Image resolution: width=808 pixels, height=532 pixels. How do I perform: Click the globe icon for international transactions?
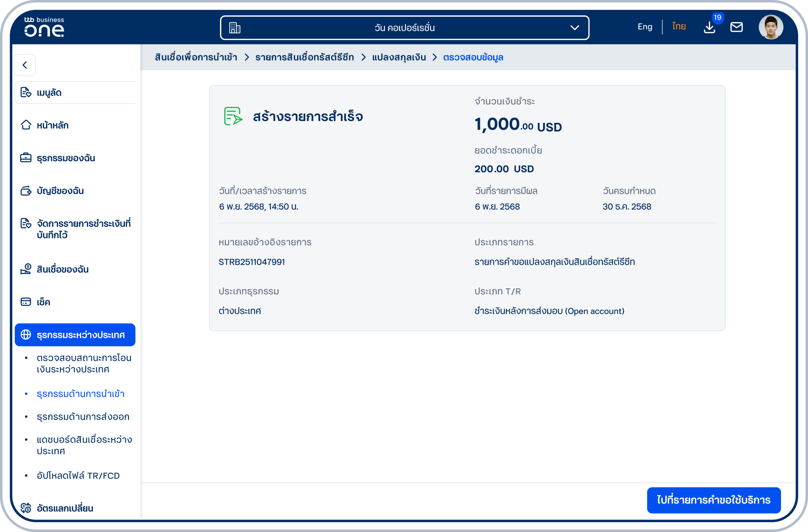(x=26, y=335)
